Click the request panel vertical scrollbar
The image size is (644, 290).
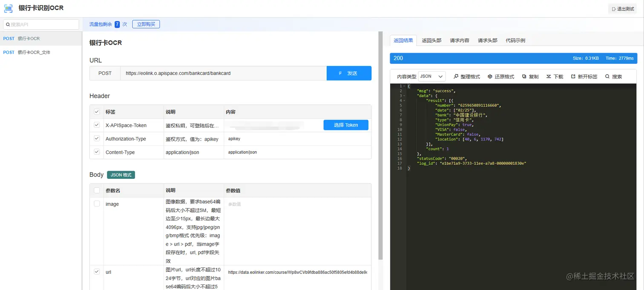(381, 145)
